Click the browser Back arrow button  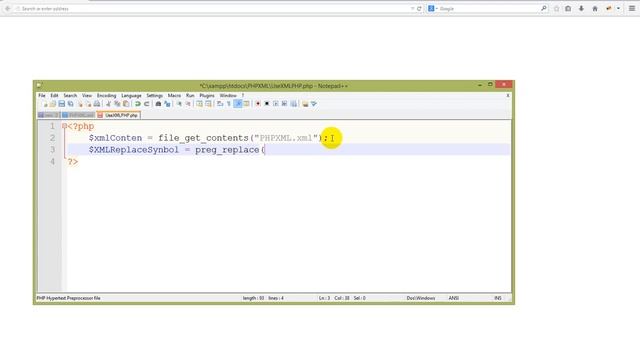pyautogui.click(x=7, y=9)
